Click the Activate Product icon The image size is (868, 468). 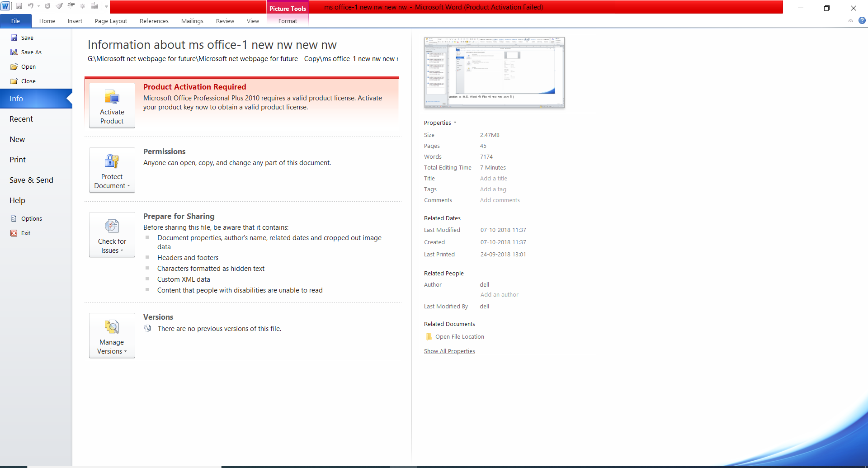[112, 97]
